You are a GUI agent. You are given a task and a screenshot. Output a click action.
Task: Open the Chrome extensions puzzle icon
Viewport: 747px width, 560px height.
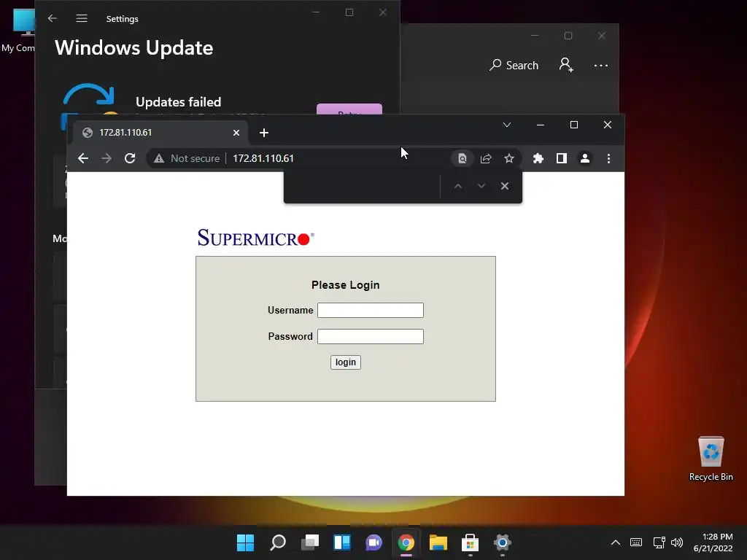pos(538,158)
